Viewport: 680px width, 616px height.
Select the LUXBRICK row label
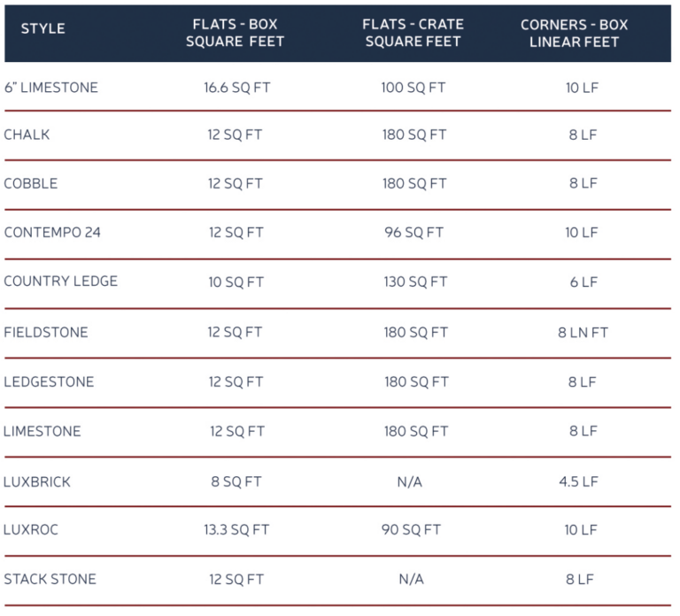coord(37,482)
